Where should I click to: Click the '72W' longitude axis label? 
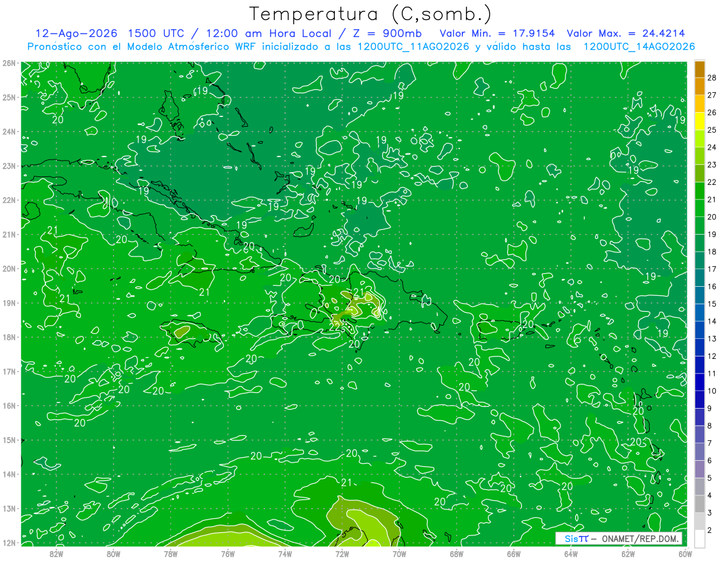tap(342, 553)
